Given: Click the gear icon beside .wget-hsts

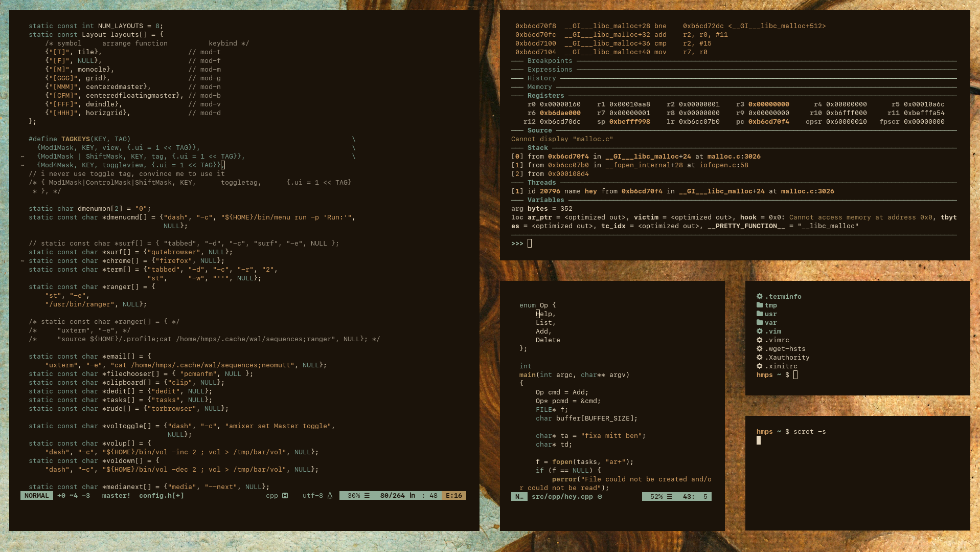Looking at the screenshot, I should [x=759, y=348].
